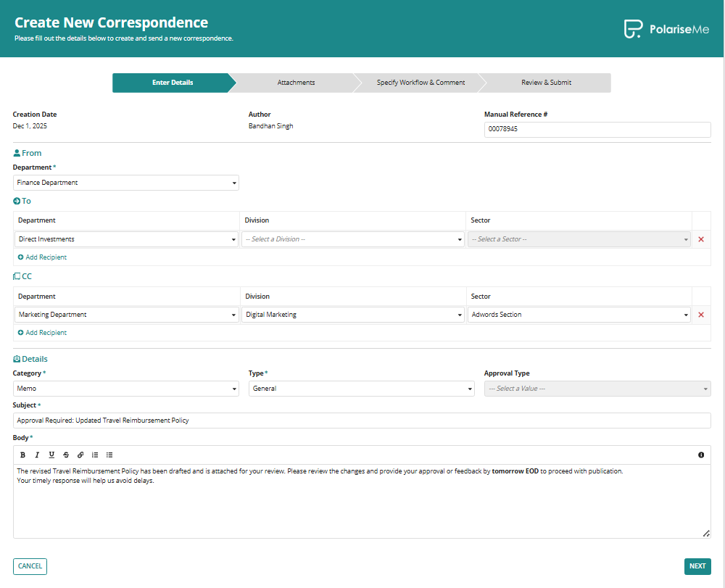
Task: Apply strikethrough in body editor toolbar
Action: 66,455
